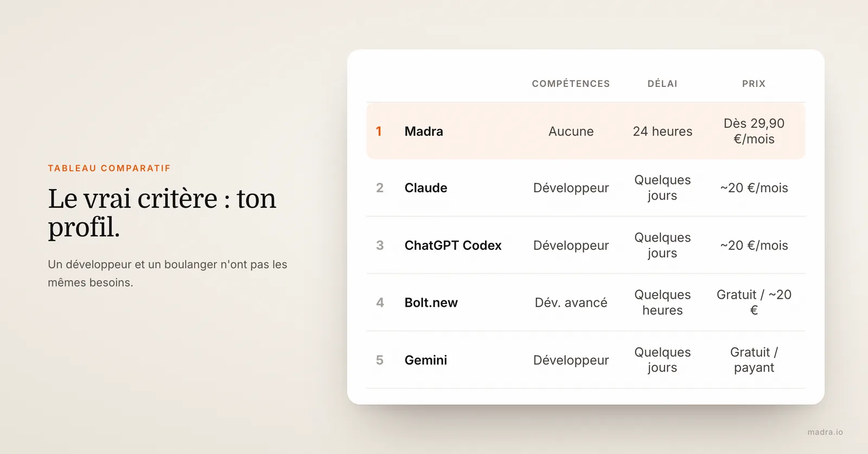868x454 pixels.
Task: Click the 'Gratuit / payant' price cell
Action: click(754, 360)
